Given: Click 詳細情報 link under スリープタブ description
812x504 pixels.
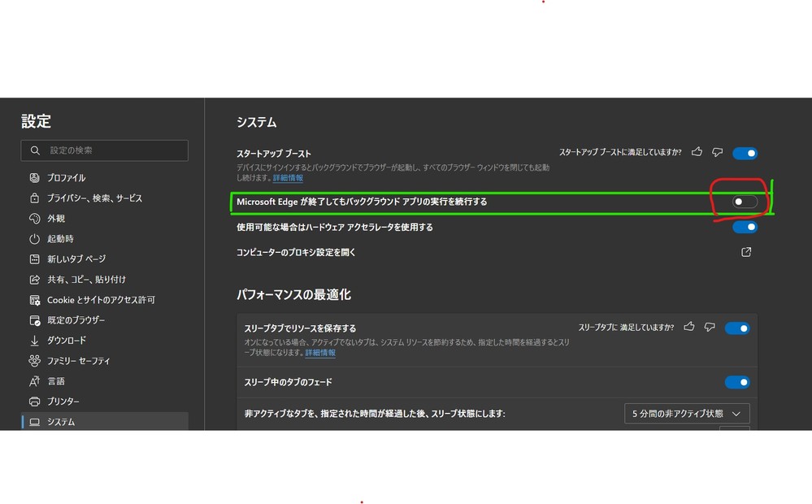Looking at the screenshot, I should coord(320,353).
